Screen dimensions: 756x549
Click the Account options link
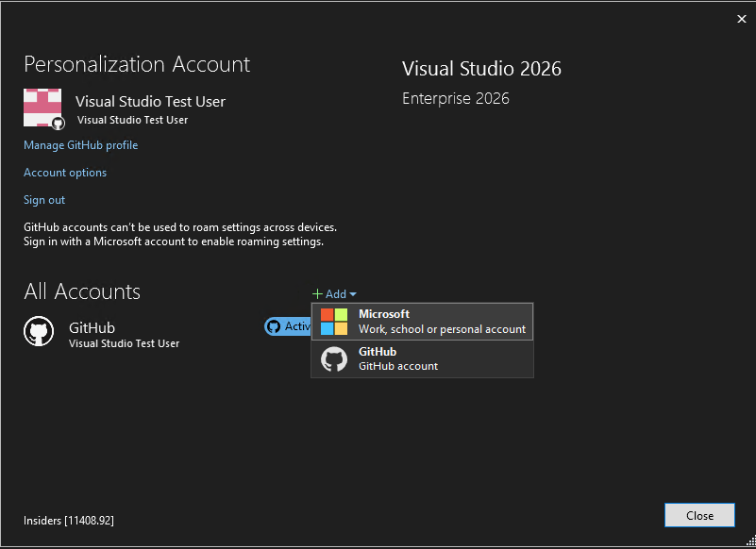pos(64,172)
